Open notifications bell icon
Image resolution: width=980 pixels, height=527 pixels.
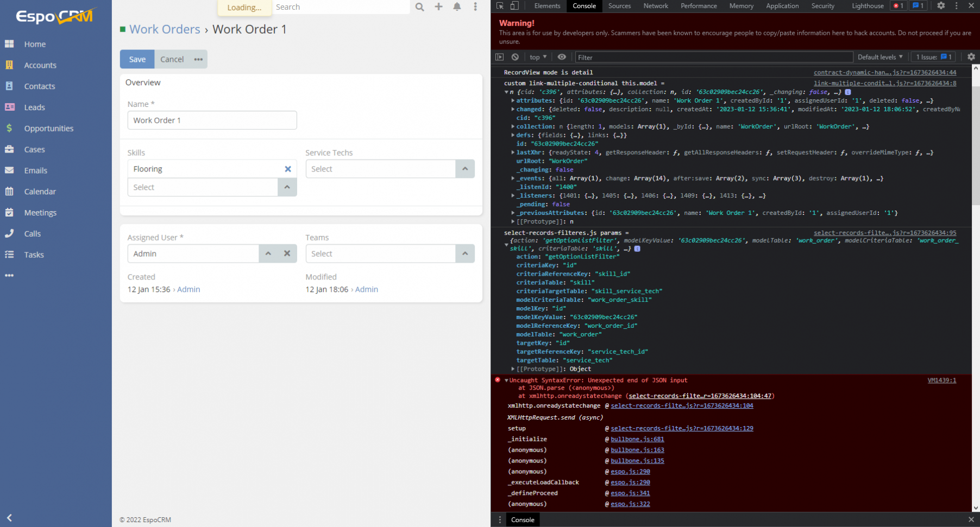click(x=457, y=7)
